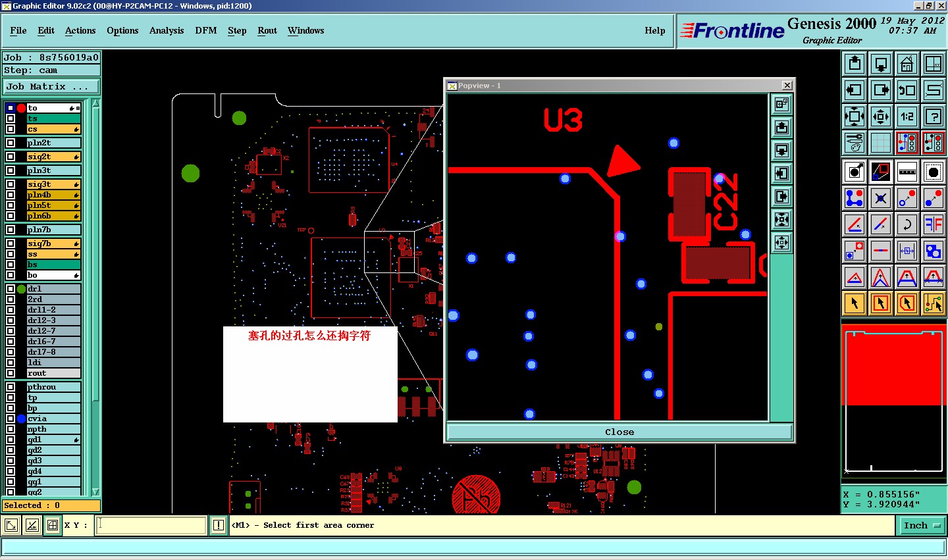Open the Inch units dropdown
948x560 pixels.
point(922,525)
